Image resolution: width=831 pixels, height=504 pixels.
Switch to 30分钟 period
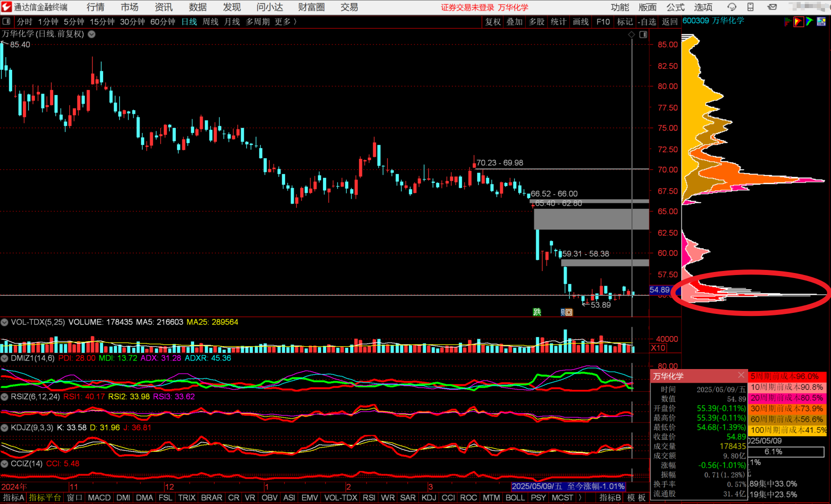132,22
